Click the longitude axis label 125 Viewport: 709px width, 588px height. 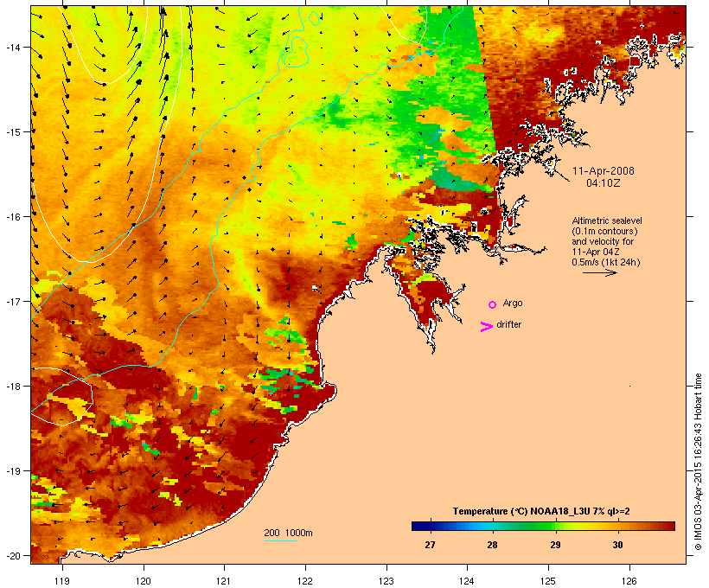tap(548, 581)
